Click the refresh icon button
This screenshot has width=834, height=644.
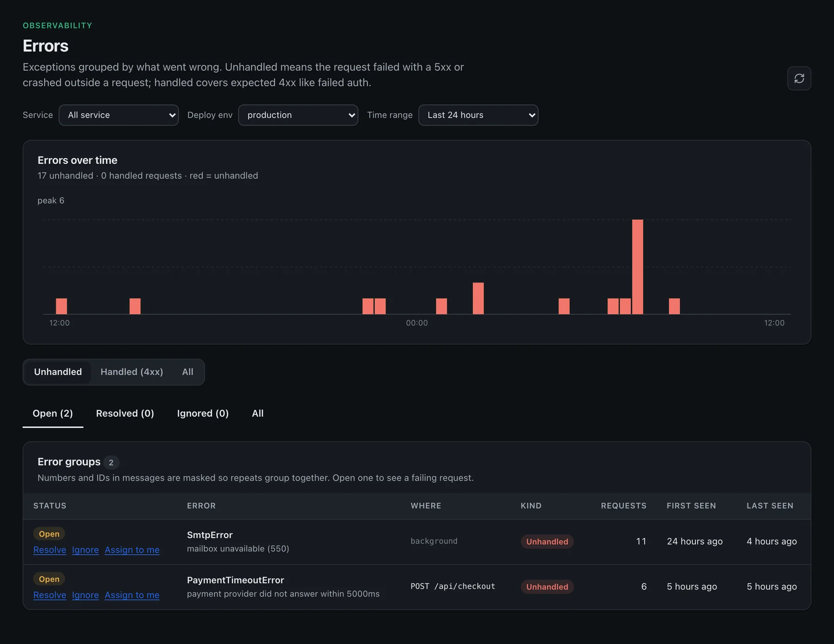[x=799, y=78]
